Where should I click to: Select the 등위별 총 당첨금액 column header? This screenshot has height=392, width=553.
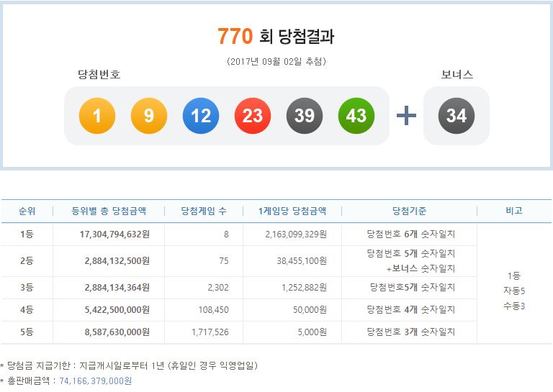tap(109, 211)
